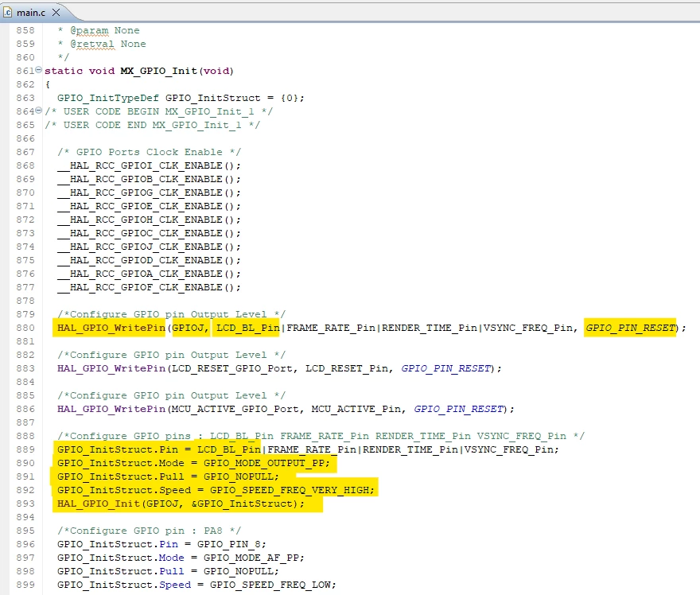Image resolution: width=700 pixels, height=595 pixels.
Task: Click MCU_ACTIVE_GPIO_Port on line 886
Action: [235, 410]
